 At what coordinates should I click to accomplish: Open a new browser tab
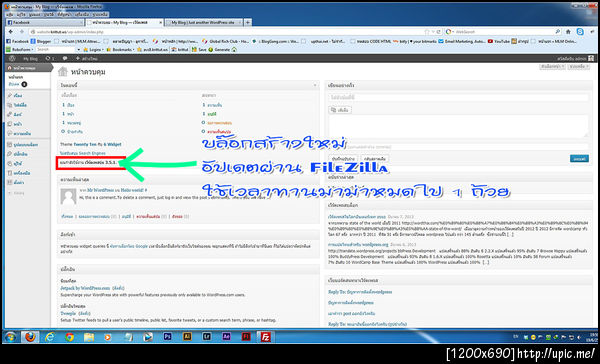[x=248, y=23]
